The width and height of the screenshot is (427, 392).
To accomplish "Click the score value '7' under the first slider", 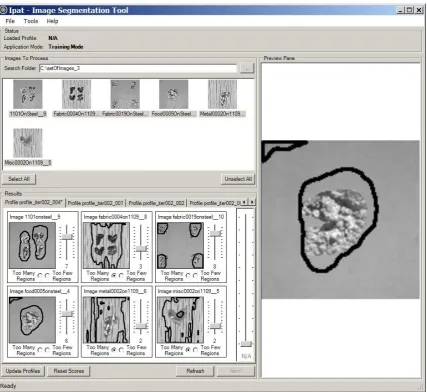I will point(67,266).
